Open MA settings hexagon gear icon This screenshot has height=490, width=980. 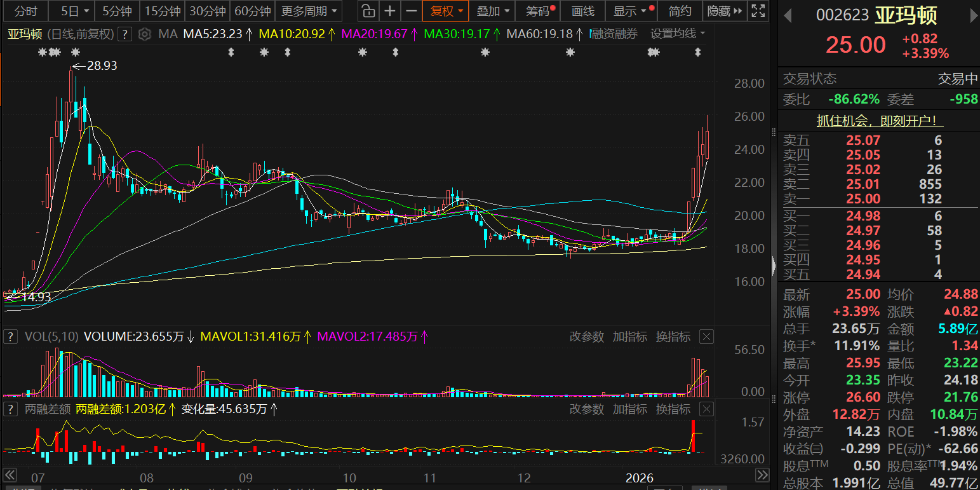click(145, 34)
